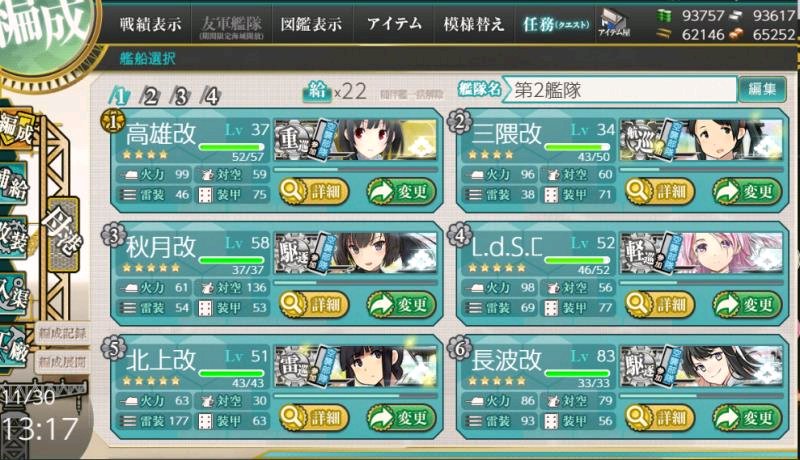The height and width of the screenshot is (460, 800).
Task: Click 変更 change for 北上改
Action: click(x=401, y=418)
